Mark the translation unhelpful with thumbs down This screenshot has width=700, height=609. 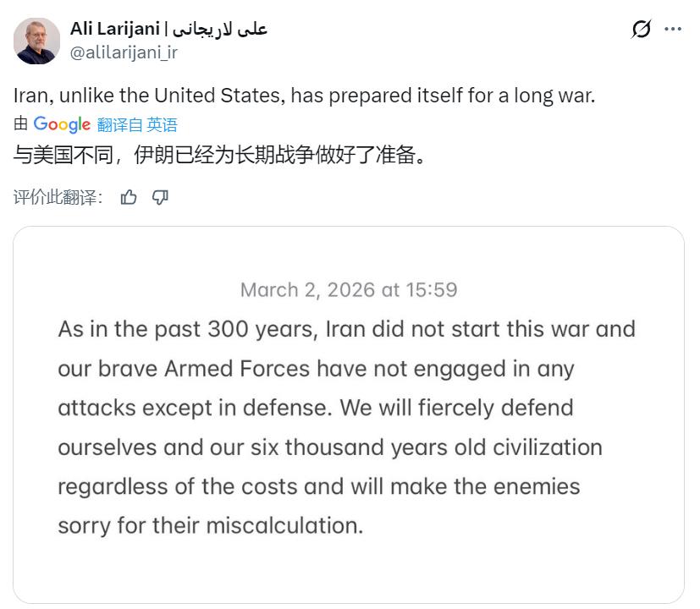(159, 197)
